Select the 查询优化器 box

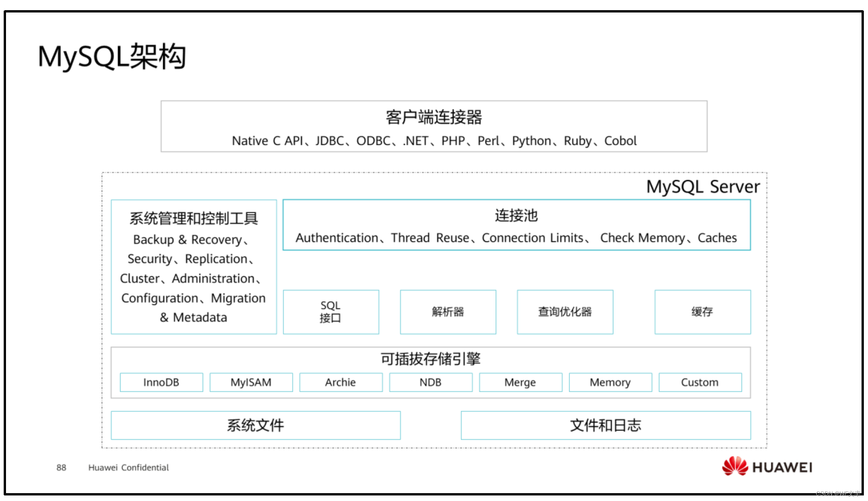(x=565, y=312)
